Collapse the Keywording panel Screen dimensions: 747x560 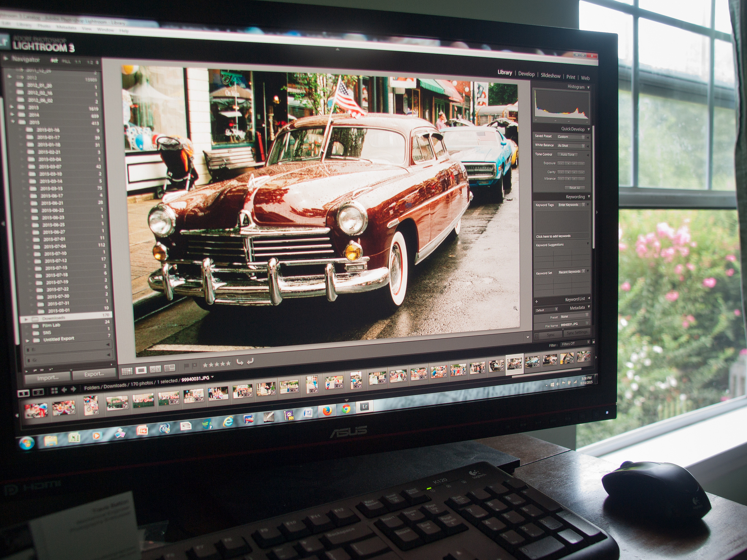(x=589, y=197)
